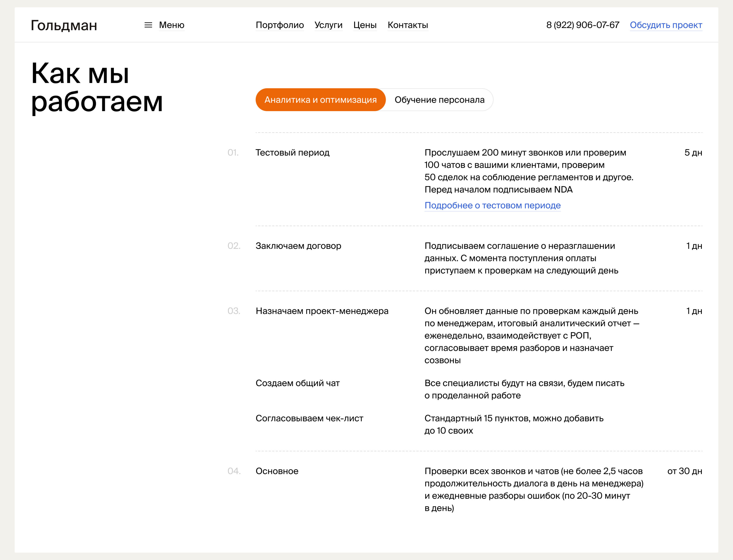The image size is (733, 560).
Task: Go to the Портфолио page
Action: tap(279, 25)
